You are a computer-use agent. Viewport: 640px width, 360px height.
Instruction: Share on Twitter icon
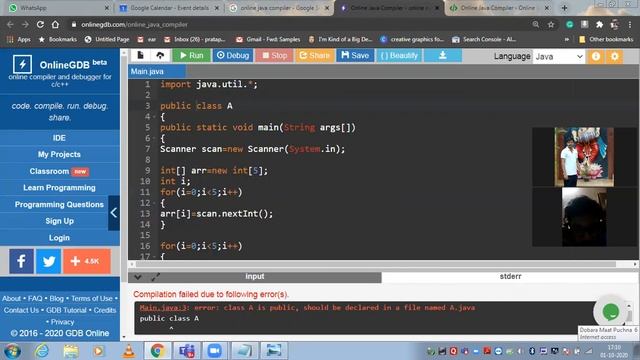pyautogui.click(x=49, y=261)
